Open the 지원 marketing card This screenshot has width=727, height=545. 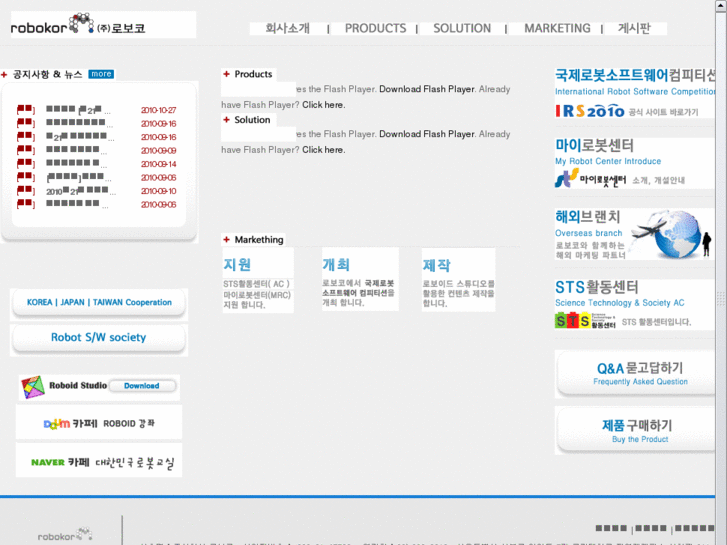point(258,281)
